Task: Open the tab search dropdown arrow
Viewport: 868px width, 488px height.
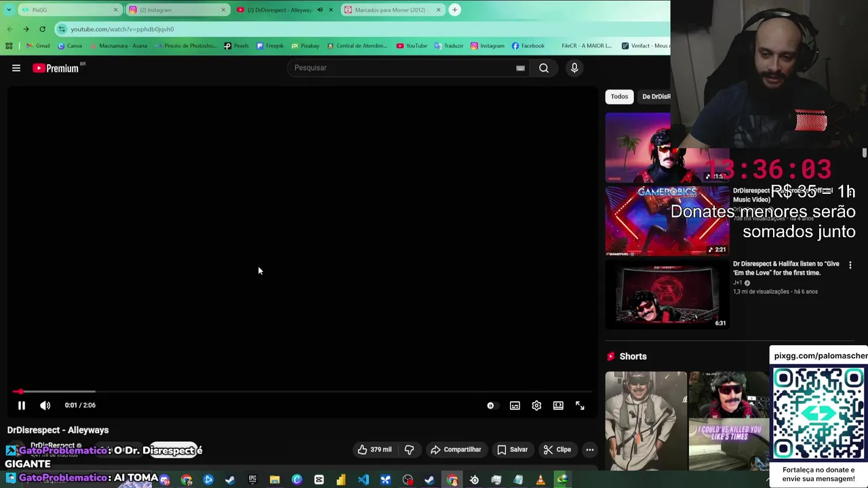Action: coord(8,10)
